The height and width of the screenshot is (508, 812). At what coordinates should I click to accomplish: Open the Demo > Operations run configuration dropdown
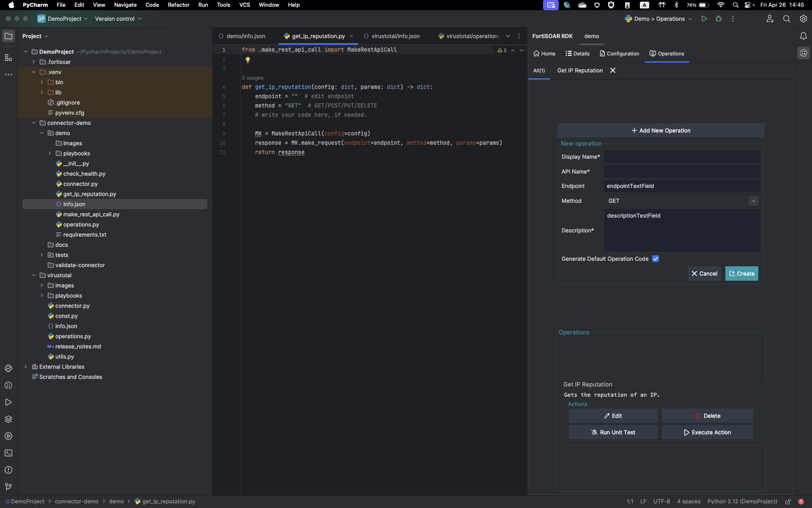coord(658,19)
